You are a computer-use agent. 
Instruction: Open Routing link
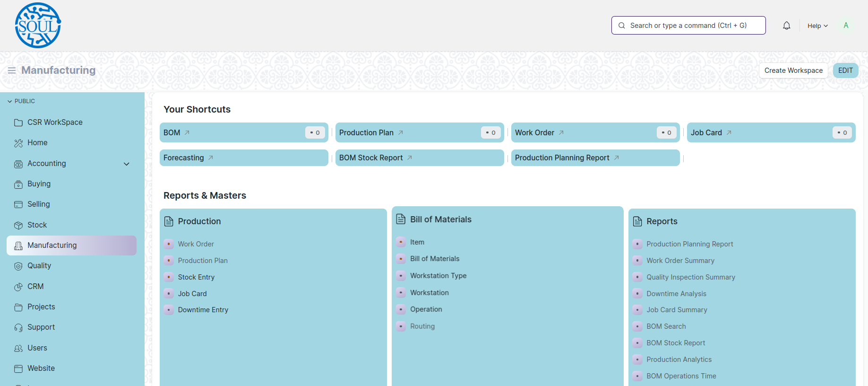coord(422,326)
